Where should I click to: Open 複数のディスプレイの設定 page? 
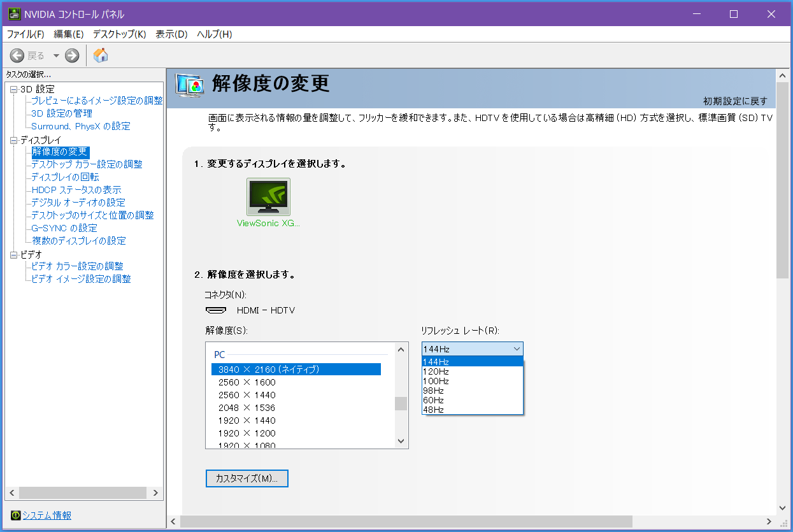79,241
